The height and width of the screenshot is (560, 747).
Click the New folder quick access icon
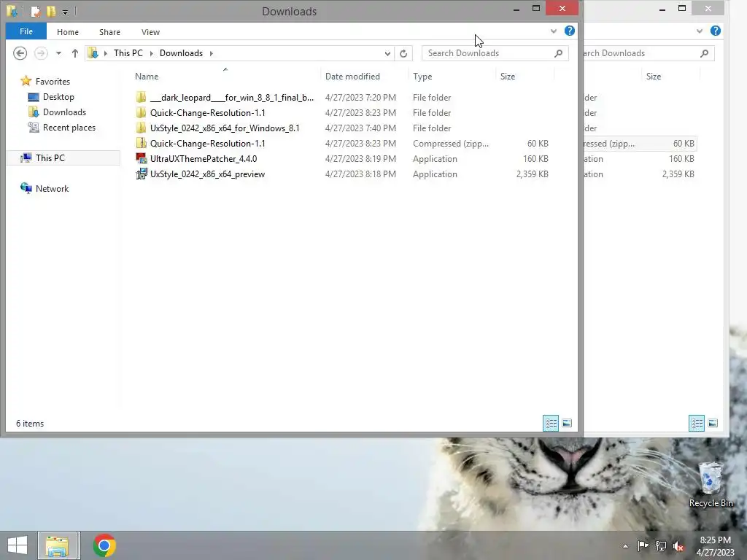[x=51, y=10]
